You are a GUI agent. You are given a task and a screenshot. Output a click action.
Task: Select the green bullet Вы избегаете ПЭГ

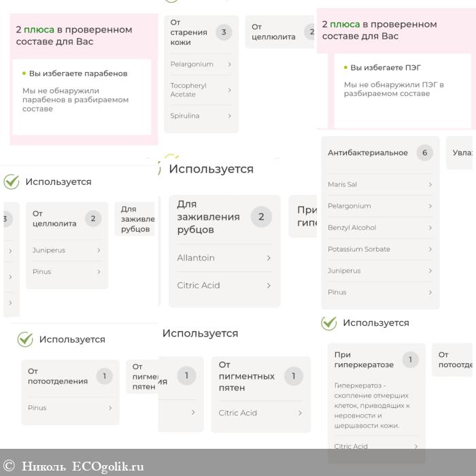click(345, 68)
